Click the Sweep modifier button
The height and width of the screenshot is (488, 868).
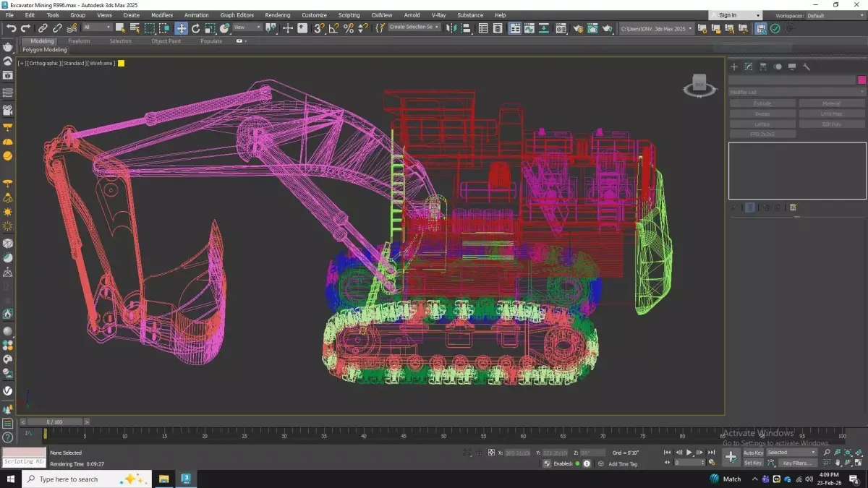762,114
